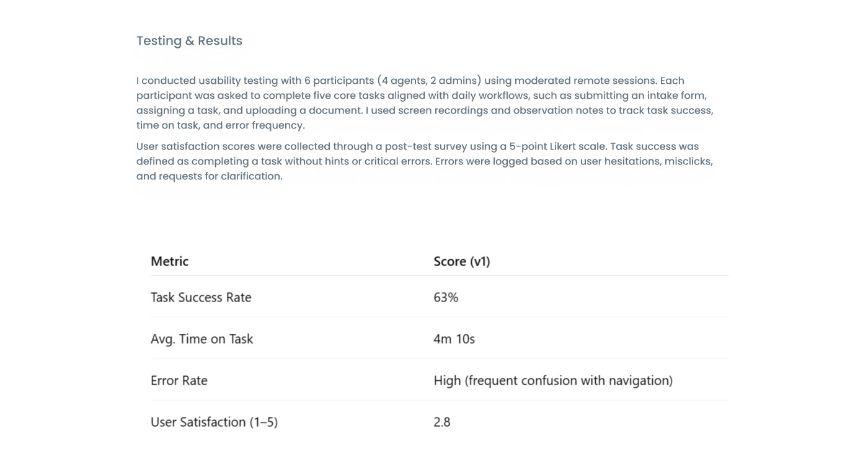Click the High (frequent confusion) error value

pyautogui.click(x=552, y=380)
